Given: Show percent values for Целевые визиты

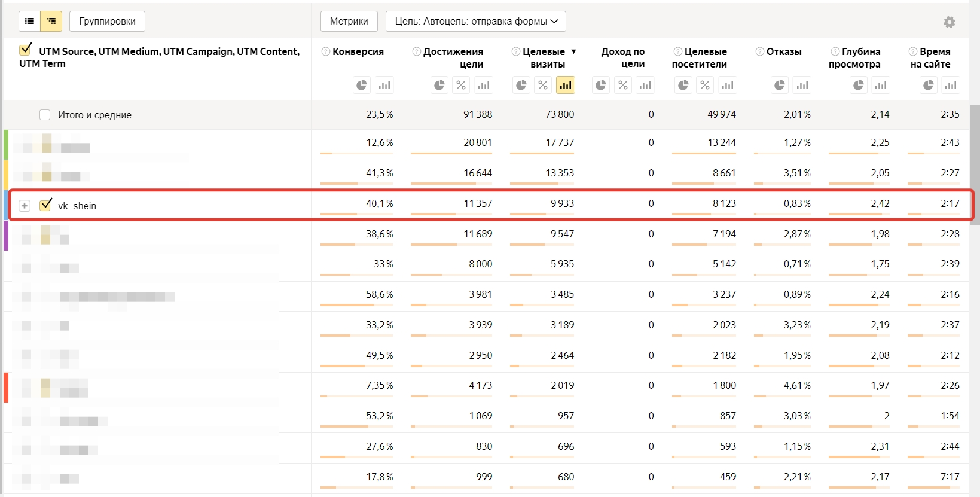Looking at the screenshot, I should (x=543, y=86).
